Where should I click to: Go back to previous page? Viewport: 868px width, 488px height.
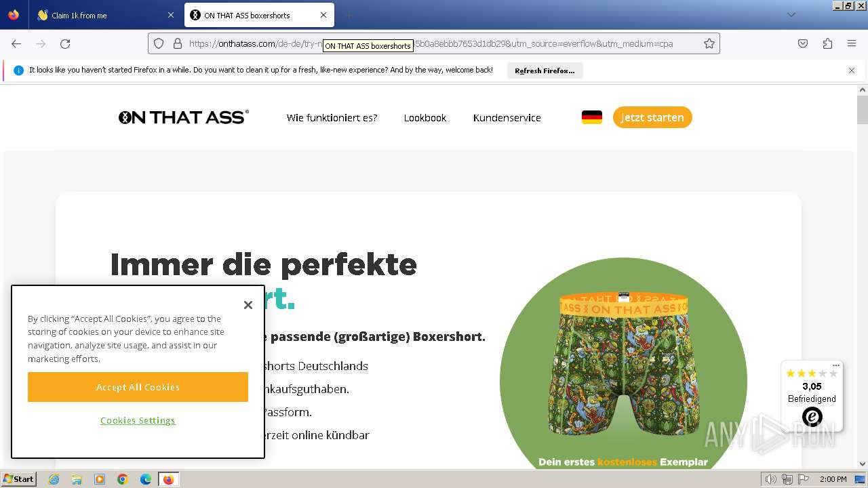[16, 43]
